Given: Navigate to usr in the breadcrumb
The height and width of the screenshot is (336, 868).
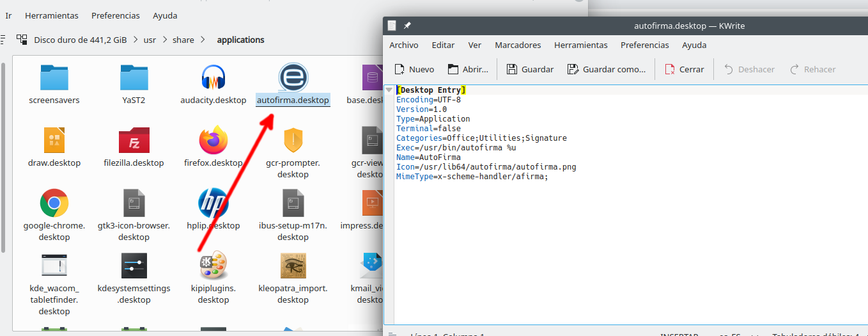Looking at the screenshot, I should tap(150, 40).
